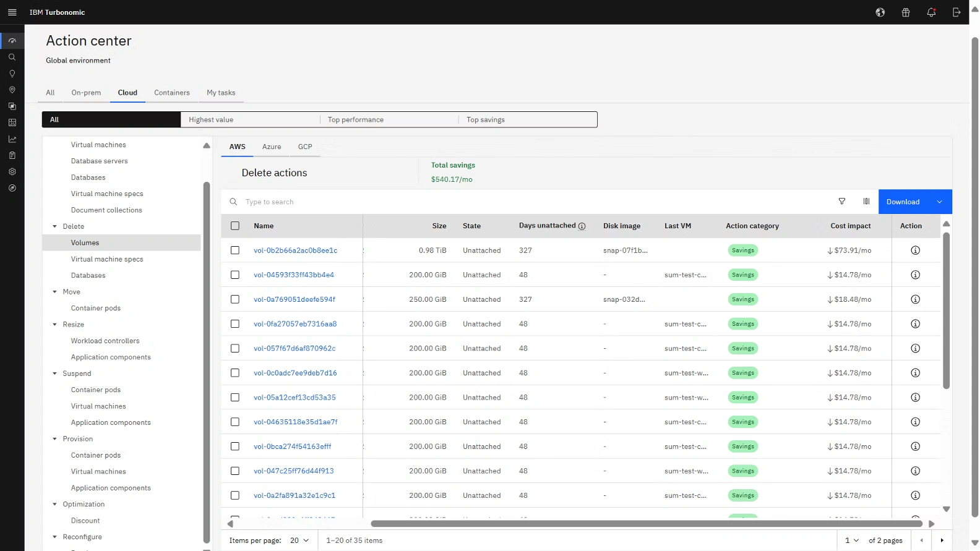Open volume link vol-0c0adc7ee9deb7d16
The image size is (980, 551).
[295, 373]
